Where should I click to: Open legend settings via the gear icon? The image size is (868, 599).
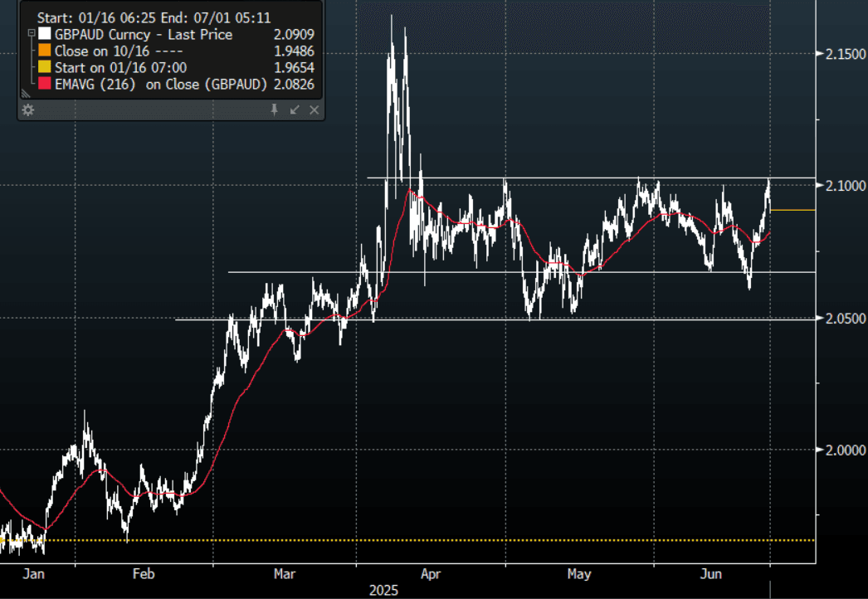(27, 110)
